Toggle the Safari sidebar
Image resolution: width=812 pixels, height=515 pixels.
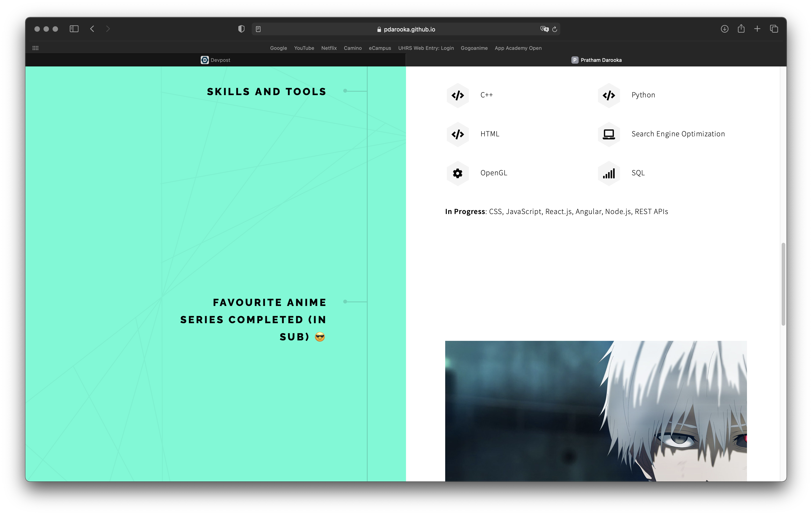point(74,29)
